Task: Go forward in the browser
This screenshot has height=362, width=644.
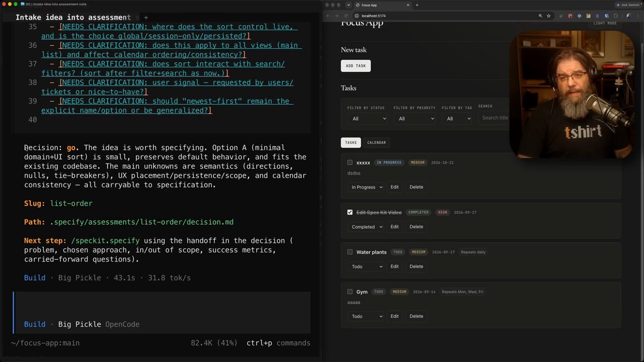Action: click(x=337, y=16)
